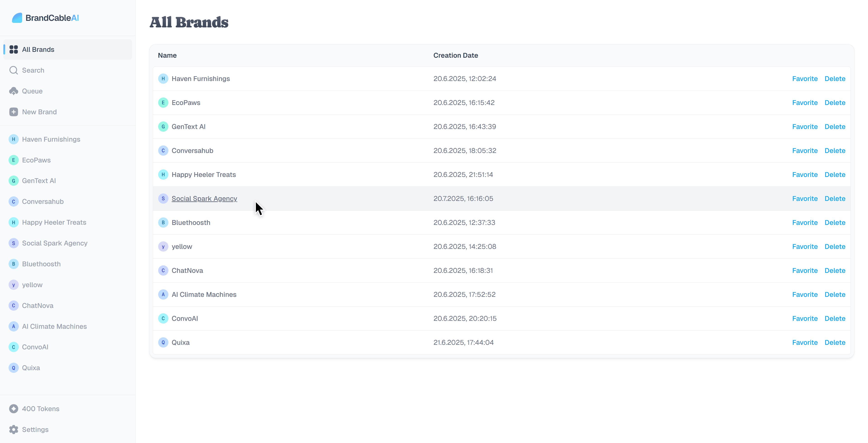Delete the Conversahub brand
This screenshot has width=868, height=443.
[835, 150]
